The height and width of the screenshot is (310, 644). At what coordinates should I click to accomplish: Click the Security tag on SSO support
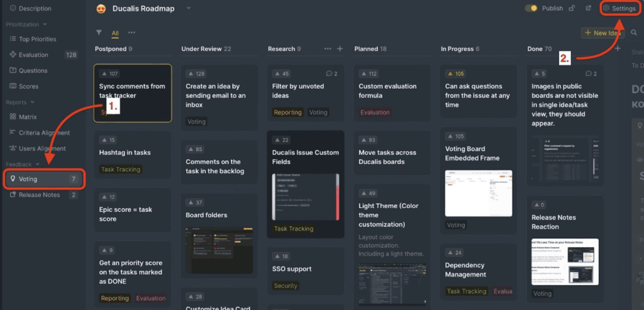click(286, 285)
